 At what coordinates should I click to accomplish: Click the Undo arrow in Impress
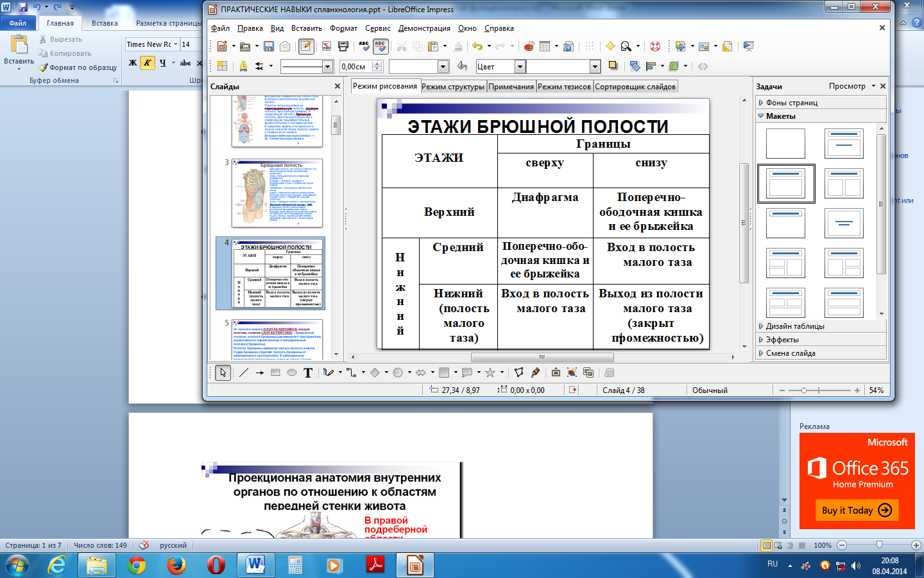point(477,46)
